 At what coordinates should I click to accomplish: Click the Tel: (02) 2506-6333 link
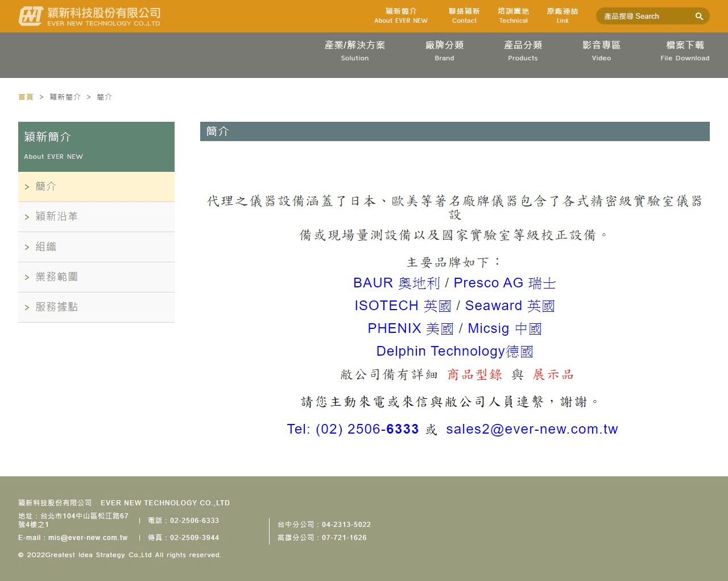(353, 429)
